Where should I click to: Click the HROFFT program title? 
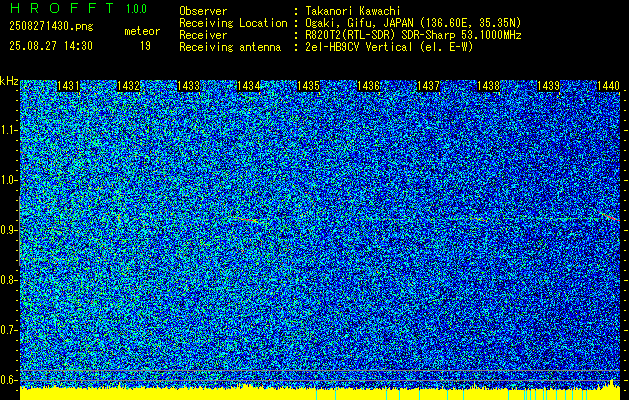[62, 8]
